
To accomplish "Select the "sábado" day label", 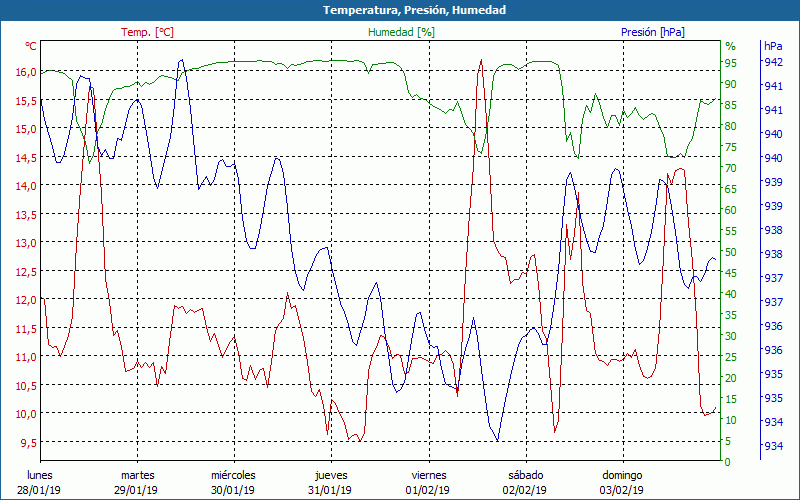I will tap(526, 475).
